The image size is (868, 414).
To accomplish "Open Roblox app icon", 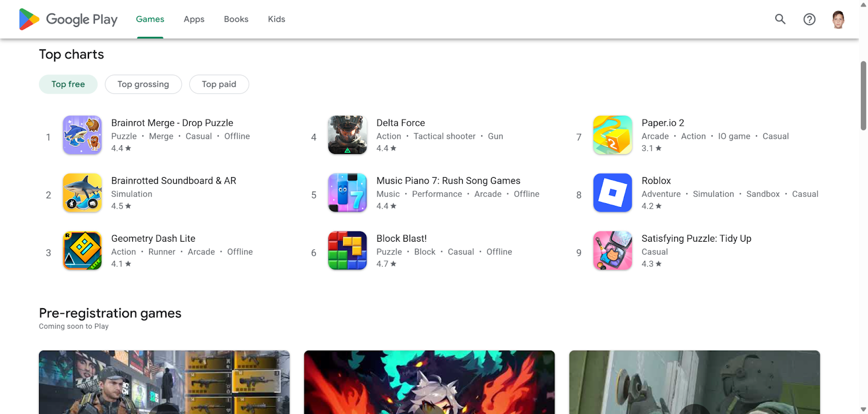I will (x=612, y=193).
